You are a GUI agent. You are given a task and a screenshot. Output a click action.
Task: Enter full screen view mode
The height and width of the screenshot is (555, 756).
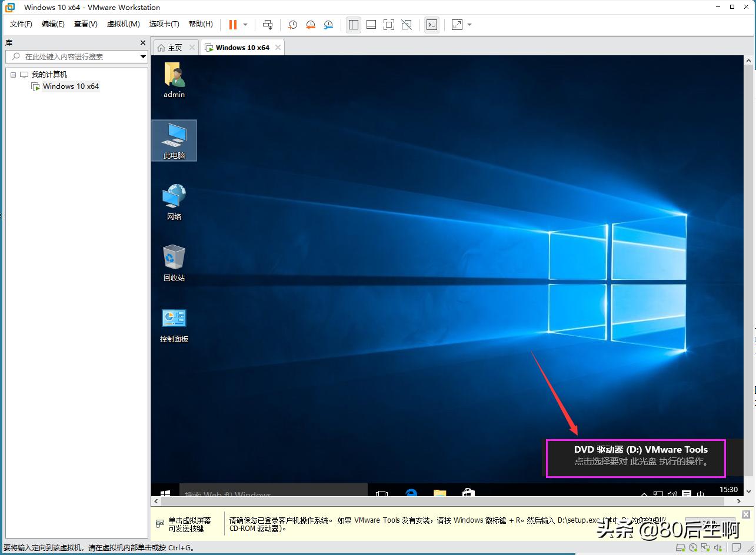pyautogui.click(x=388, y=25)
